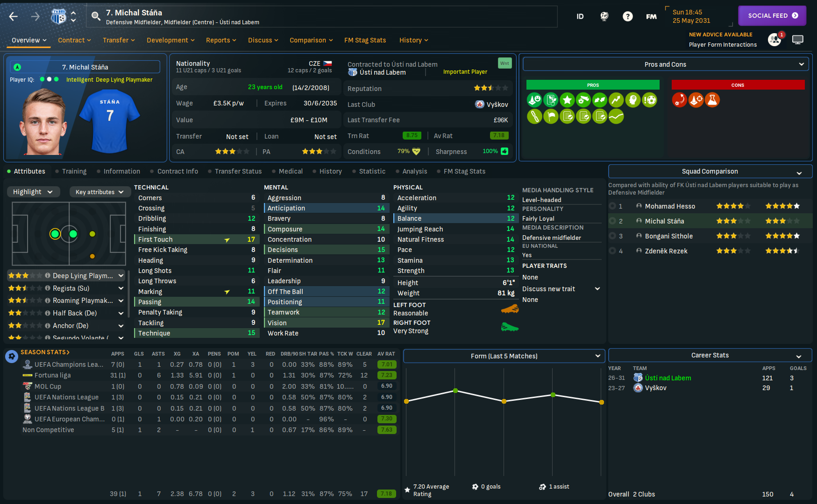Select Bongani Sithole comparison radio button
Viewport: 817px width, 504px height.
pyautogui.click(x=612, y=236)
